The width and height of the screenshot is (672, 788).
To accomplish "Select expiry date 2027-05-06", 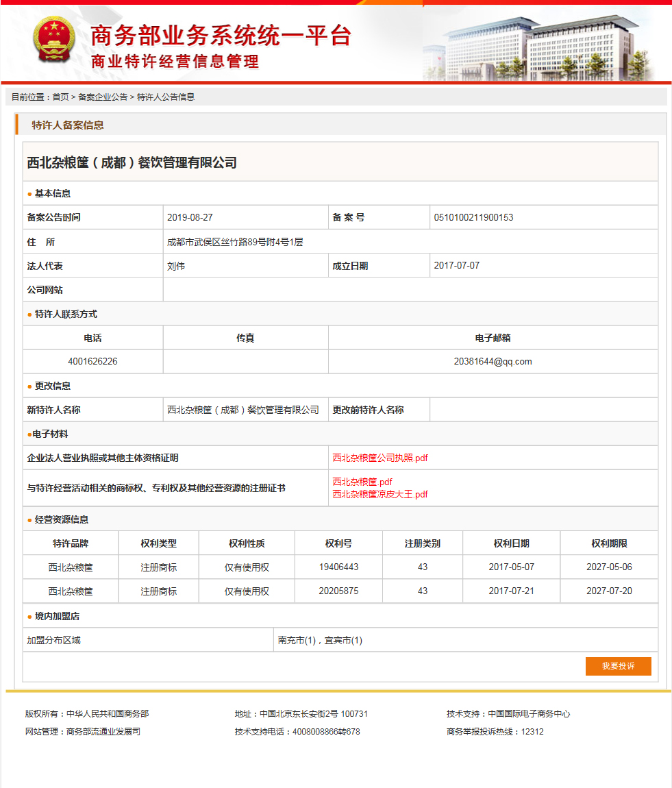I will 609,567.
